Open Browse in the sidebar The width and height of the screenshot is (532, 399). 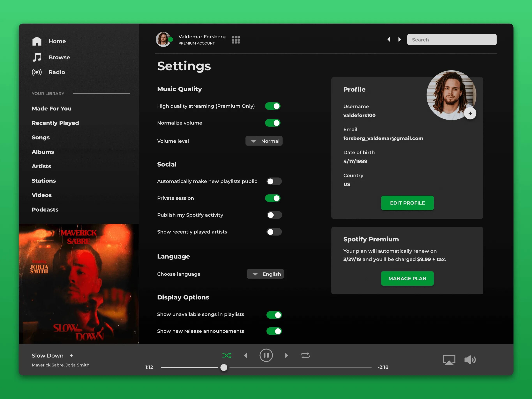click(x=59, y=57)
